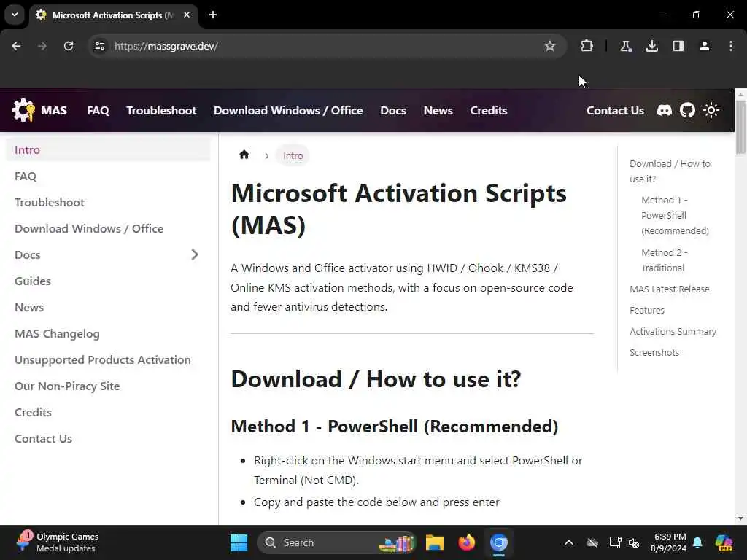Viewport: 747px width, 560px height.
Task: Select News in the sidebar
Action: click(x=108, y=307)
